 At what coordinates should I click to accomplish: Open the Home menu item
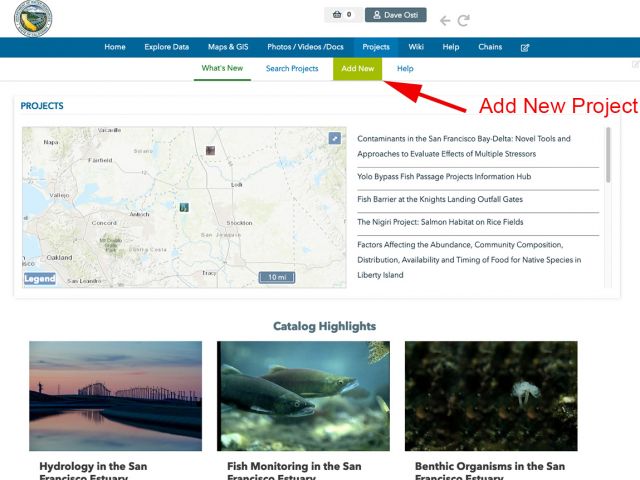(115, 47)
